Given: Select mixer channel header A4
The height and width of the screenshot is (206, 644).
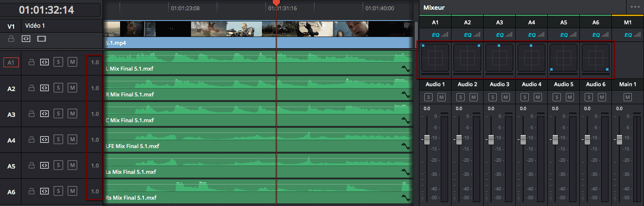Looking at the screenshot, I should pos(532,22).
